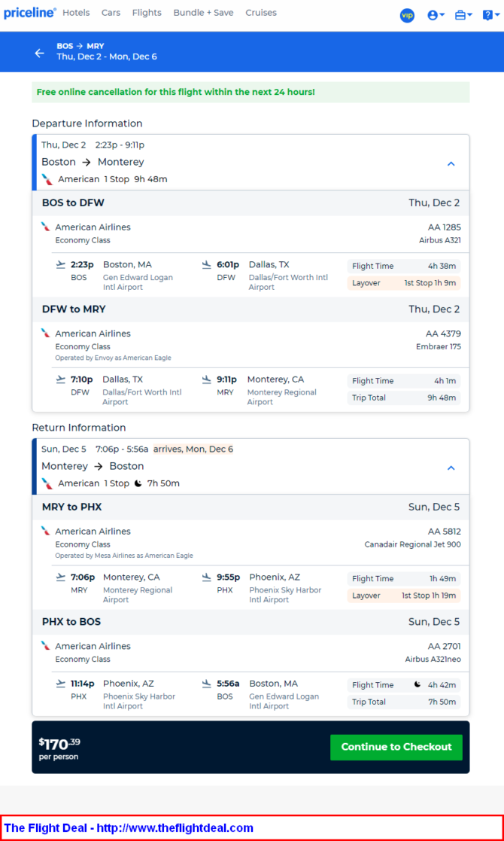This screenshot has width=504, height=841.
Task: Expand the account dropdown arrow
Action: [442, 16]
